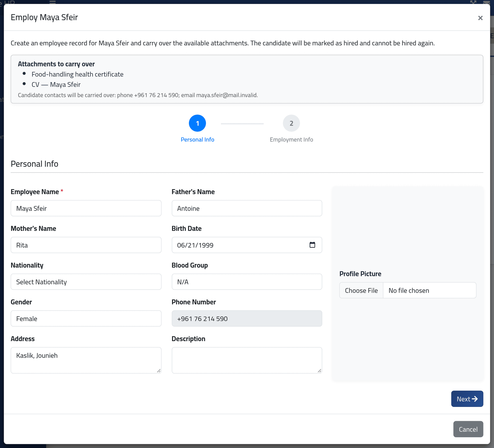Go to step 1 Personal Info circle
The image size is (494, 448).
coord(197,123)
